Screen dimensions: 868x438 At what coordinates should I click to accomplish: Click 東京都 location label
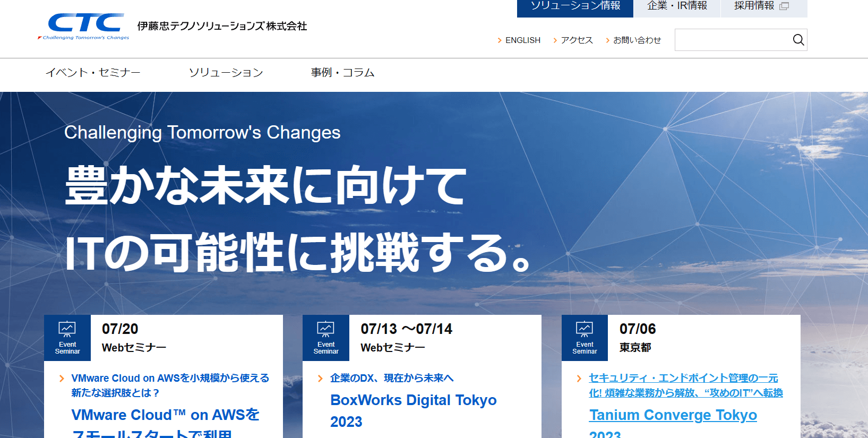coord(635,347)
